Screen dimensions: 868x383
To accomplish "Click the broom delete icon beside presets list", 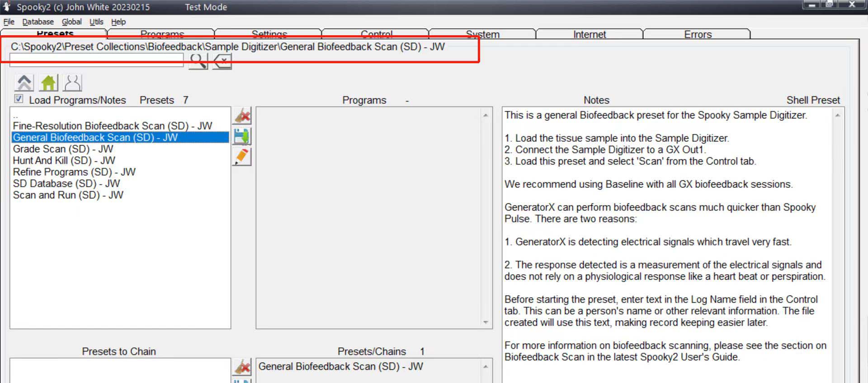I will point(242,116).
